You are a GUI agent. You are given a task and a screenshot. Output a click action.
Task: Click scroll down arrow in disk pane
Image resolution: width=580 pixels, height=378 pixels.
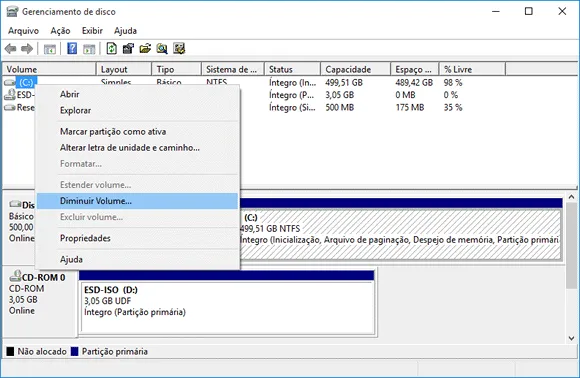click(x=571, y=338)
